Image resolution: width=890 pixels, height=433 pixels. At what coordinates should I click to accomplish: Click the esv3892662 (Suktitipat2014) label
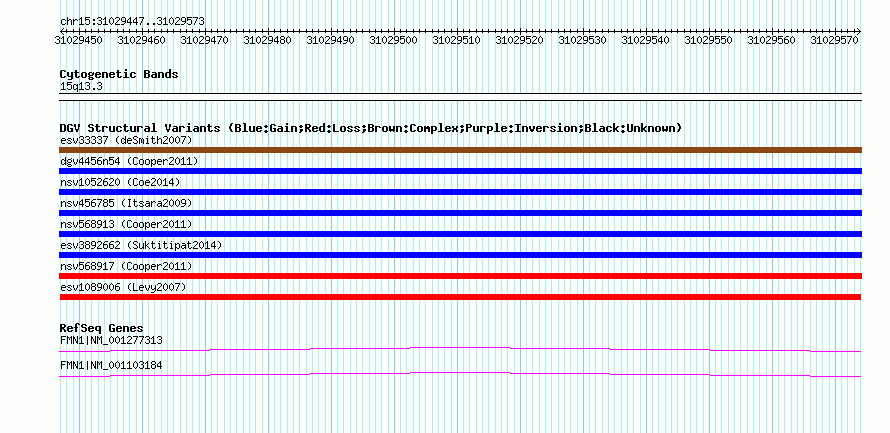(141, 245)
